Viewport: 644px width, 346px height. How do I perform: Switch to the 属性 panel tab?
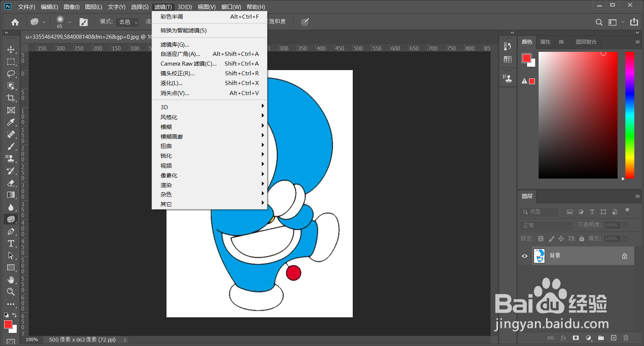[x=545, y=42]
